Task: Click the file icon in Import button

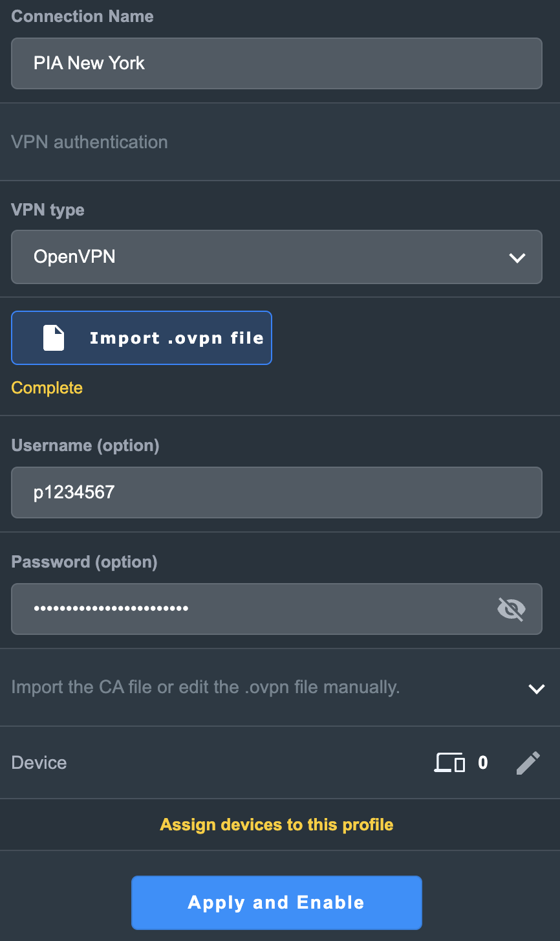Action: tap(54, 338)
